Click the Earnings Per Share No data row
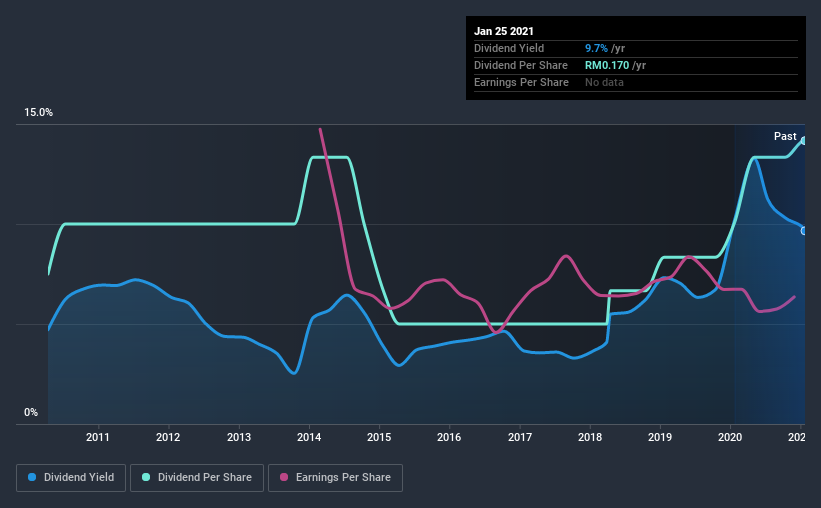Screen dimensions: 821x508 pyautogui.click(x=636, y=82)
